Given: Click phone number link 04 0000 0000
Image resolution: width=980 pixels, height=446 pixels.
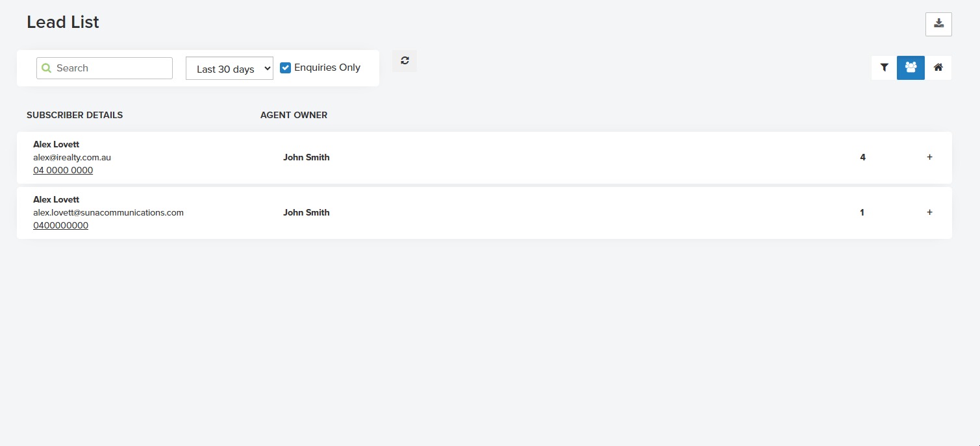Looking at the screenshot, I should pos(63,170).
